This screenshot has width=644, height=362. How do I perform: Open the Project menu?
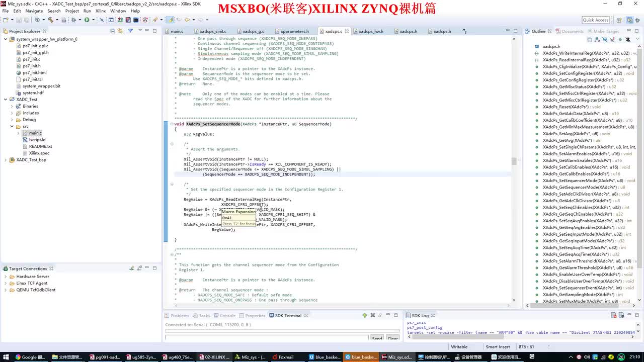click(72, 11)
